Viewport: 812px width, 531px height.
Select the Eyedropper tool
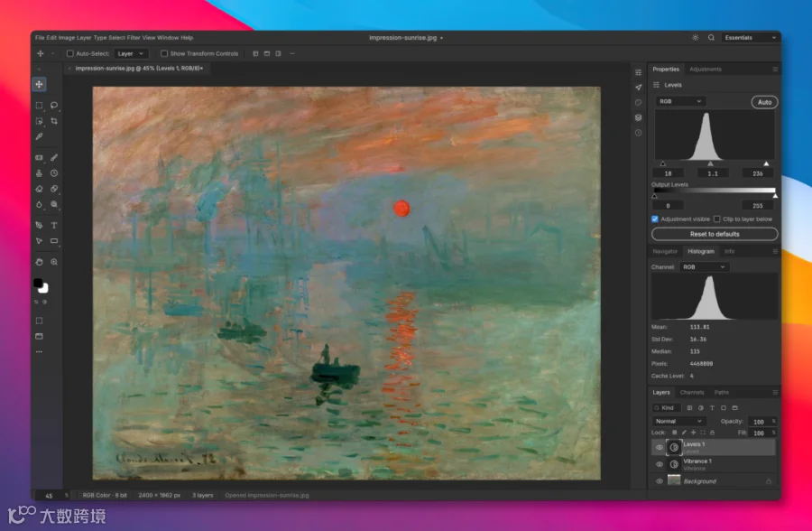tap(40, 136)
